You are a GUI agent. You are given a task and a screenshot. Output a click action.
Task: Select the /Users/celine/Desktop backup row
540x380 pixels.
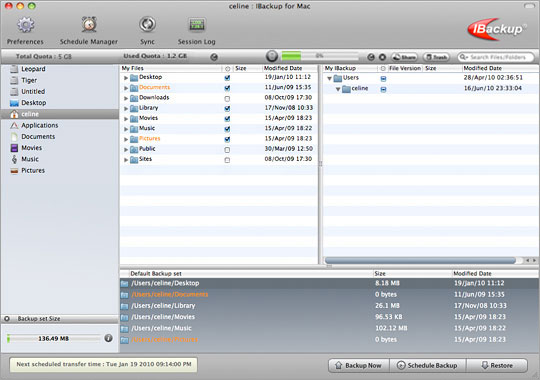329,283
